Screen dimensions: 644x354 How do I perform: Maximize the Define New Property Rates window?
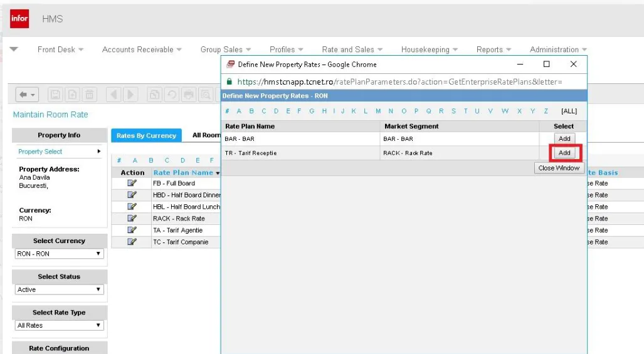[546, 64]
